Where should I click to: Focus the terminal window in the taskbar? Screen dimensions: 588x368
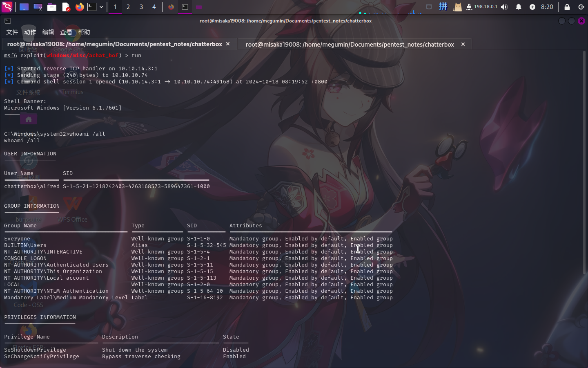click(185, 7)
